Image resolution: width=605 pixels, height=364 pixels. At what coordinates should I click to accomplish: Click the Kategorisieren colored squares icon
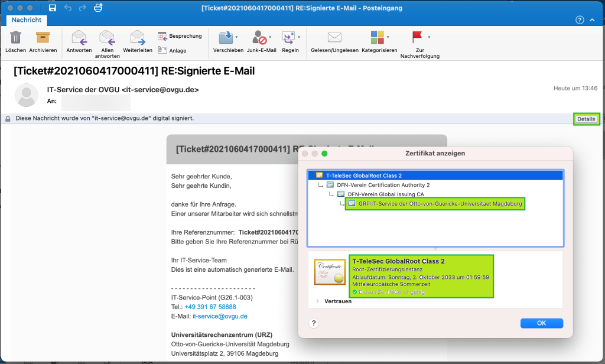click(378, 37)
